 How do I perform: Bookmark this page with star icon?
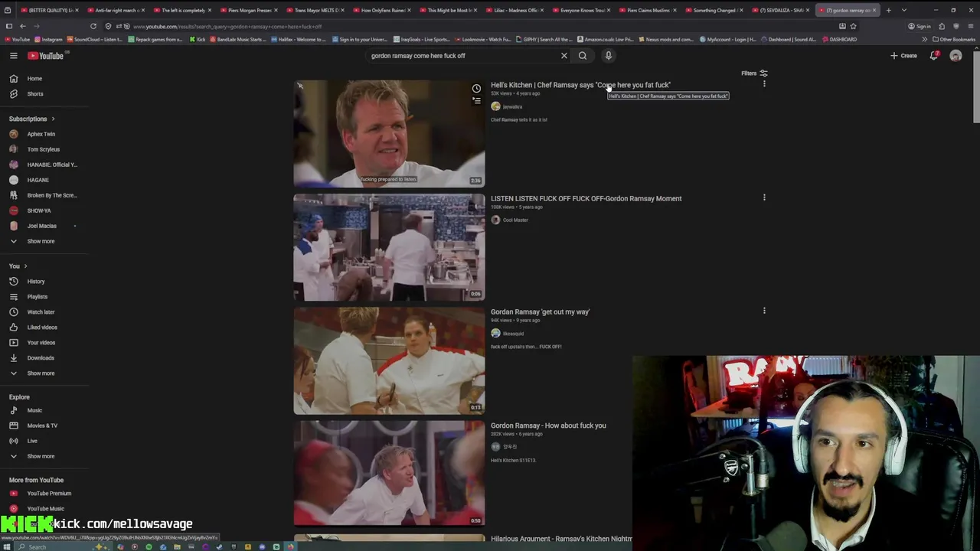(853, 26)
